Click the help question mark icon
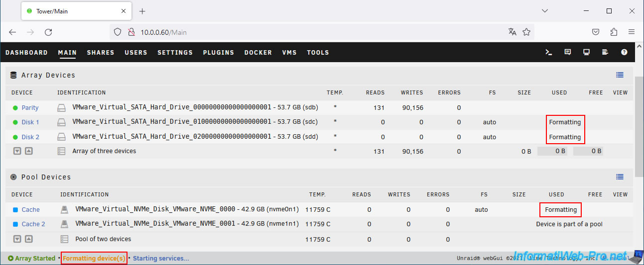644x265 pixels. (x=624, y=52)
